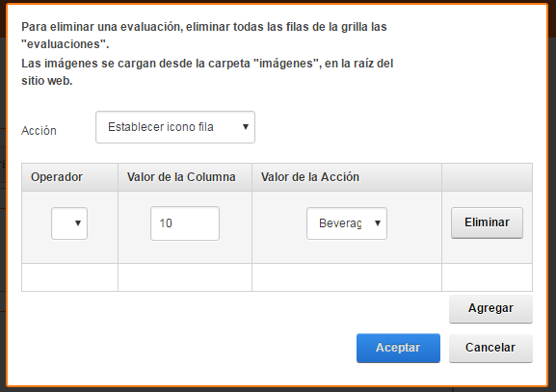Dismiss the dialog with Cancelar
The width and height of the screenshot is (556, 392).
[490, 348]
